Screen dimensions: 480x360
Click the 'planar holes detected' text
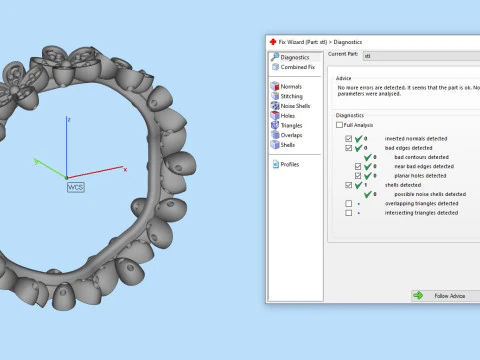pos(420,176)
